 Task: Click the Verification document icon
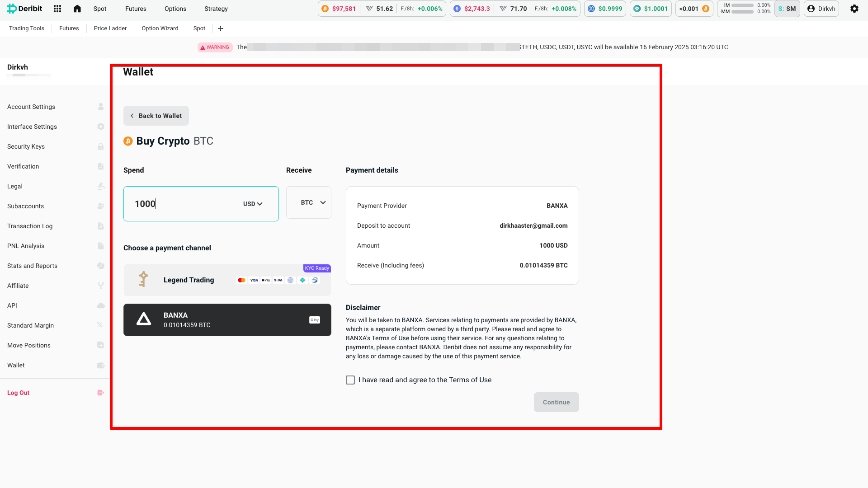coord(101,166)
